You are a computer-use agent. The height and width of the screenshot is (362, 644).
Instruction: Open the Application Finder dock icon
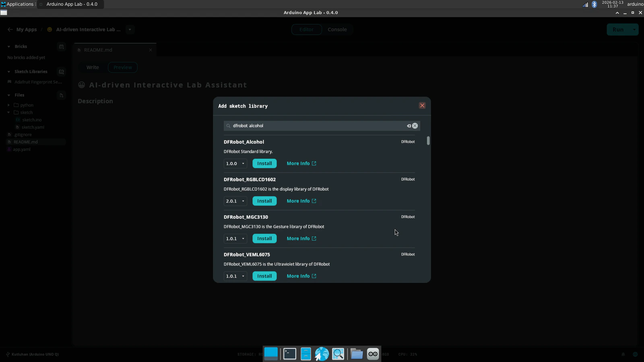click(x=338, y=354)
